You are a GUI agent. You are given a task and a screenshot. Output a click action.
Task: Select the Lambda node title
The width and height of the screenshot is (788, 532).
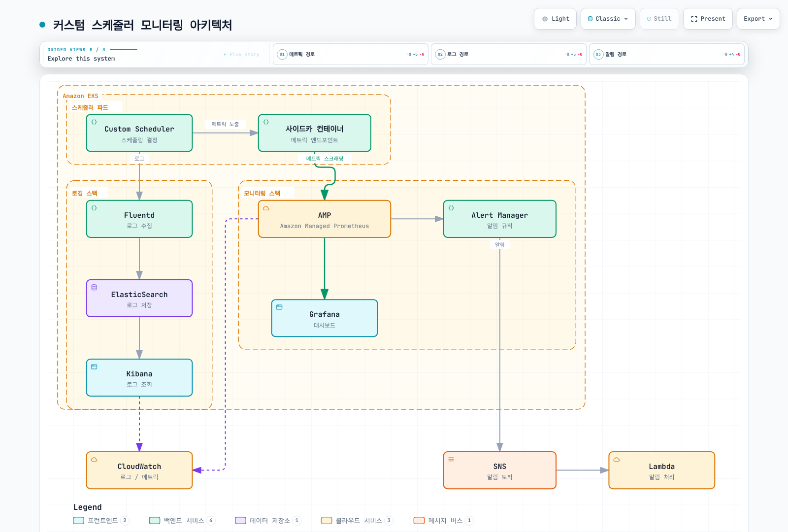pyautogui.click(x=662, y=466)
